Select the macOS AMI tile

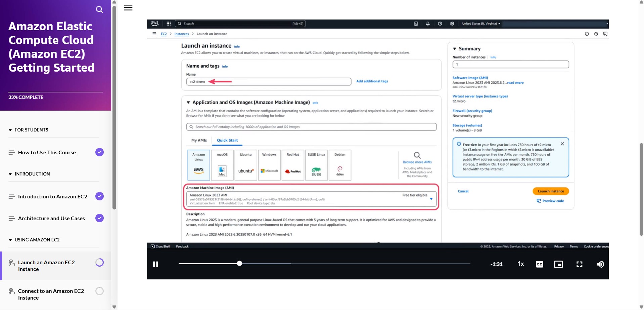click(222, 165)
